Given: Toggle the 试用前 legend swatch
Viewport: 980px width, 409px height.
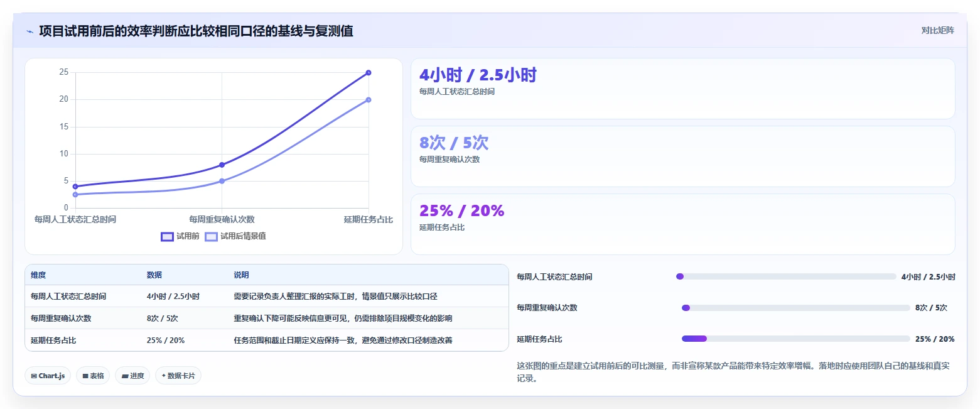Looking at the screenshot, I should [167, 237].
